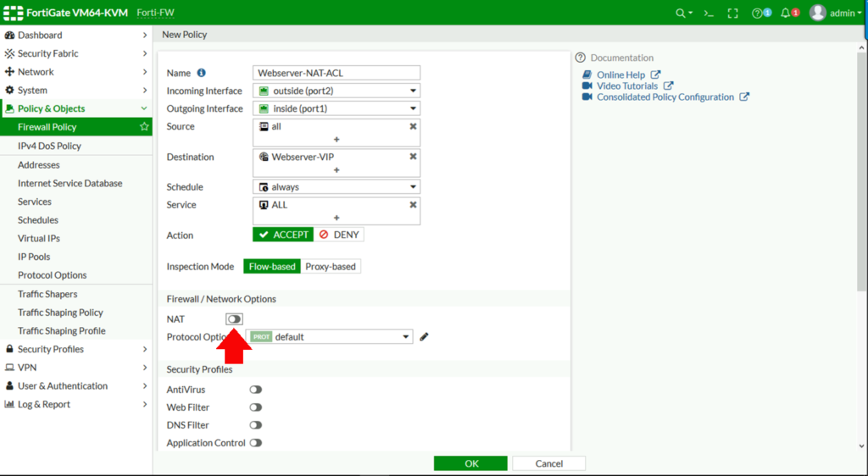Open the Online Help link

tap(620, 75)
